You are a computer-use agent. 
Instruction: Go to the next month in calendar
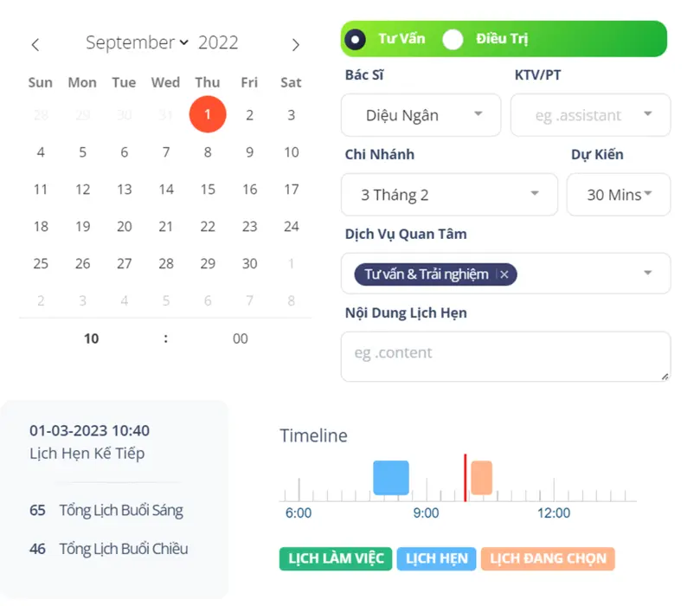295,44
